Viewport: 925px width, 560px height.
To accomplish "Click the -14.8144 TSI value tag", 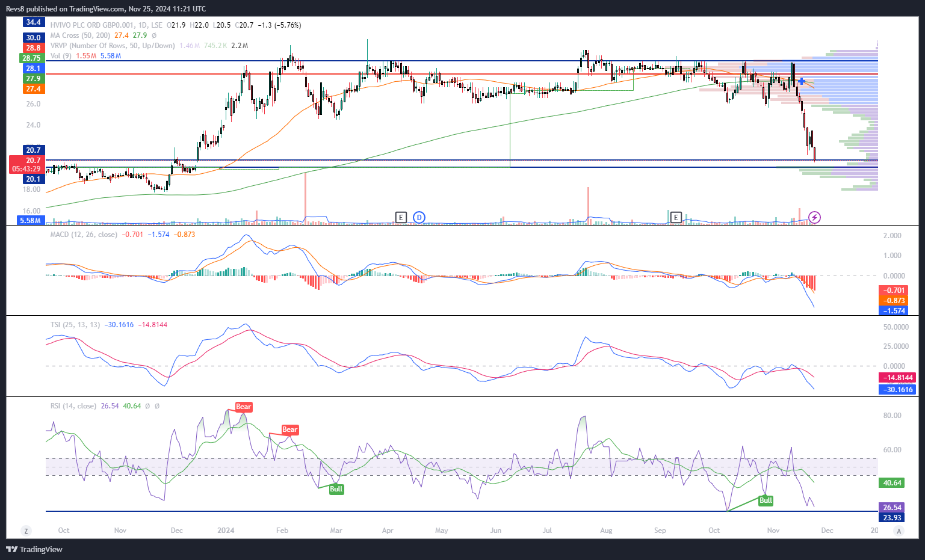I will pos(897,378).
